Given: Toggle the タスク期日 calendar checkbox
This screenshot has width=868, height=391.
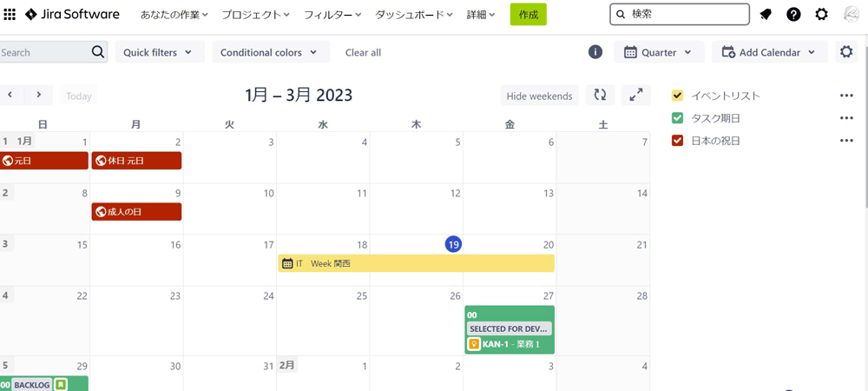Looking at the screenshot, I should click(678, 118).
